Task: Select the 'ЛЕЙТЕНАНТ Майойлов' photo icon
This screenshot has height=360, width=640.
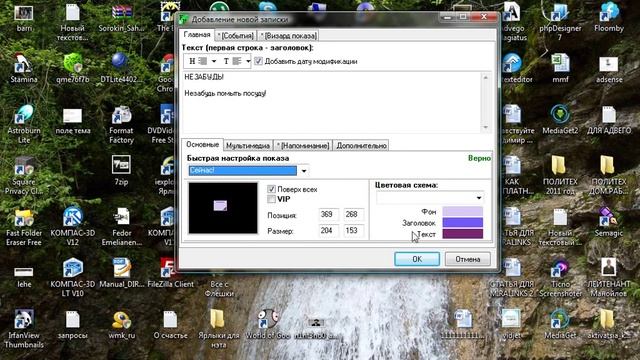Action: pyautogui.click(x=609, y=278)
